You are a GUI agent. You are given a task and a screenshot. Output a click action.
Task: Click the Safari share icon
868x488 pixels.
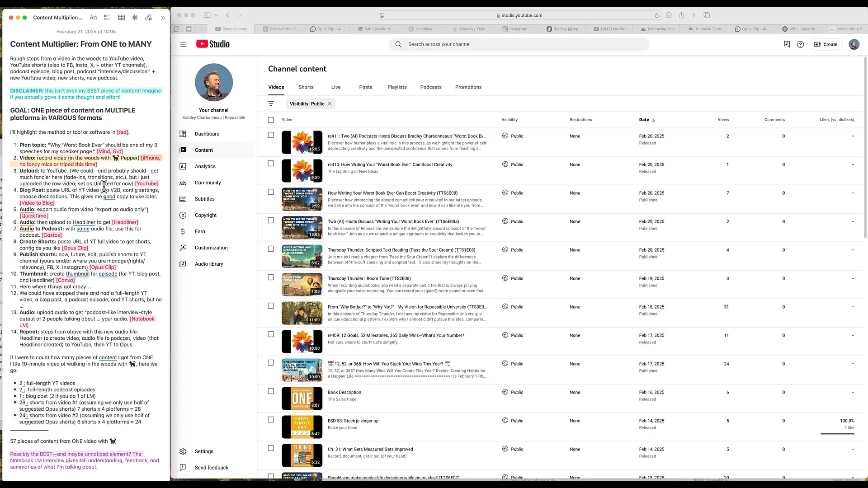[681, 15]
